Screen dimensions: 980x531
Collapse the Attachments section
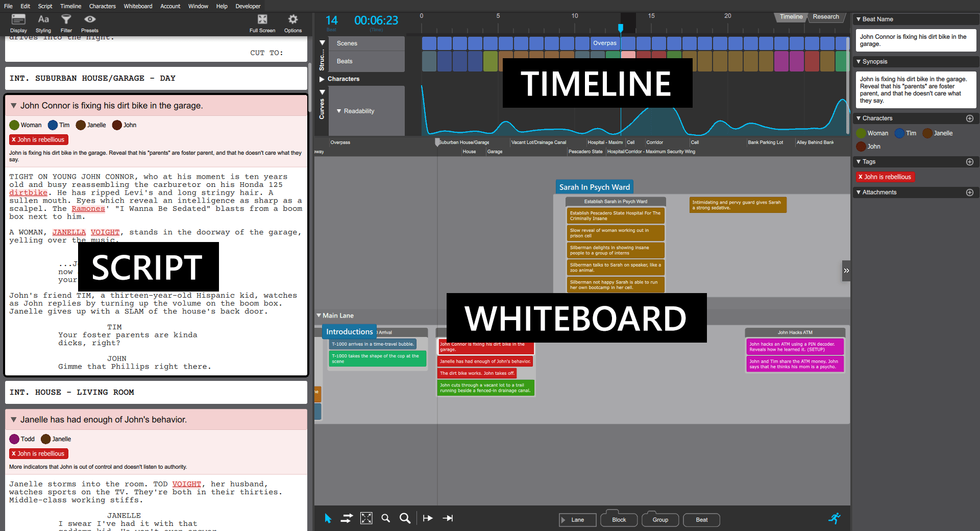(x=859, y=192)
